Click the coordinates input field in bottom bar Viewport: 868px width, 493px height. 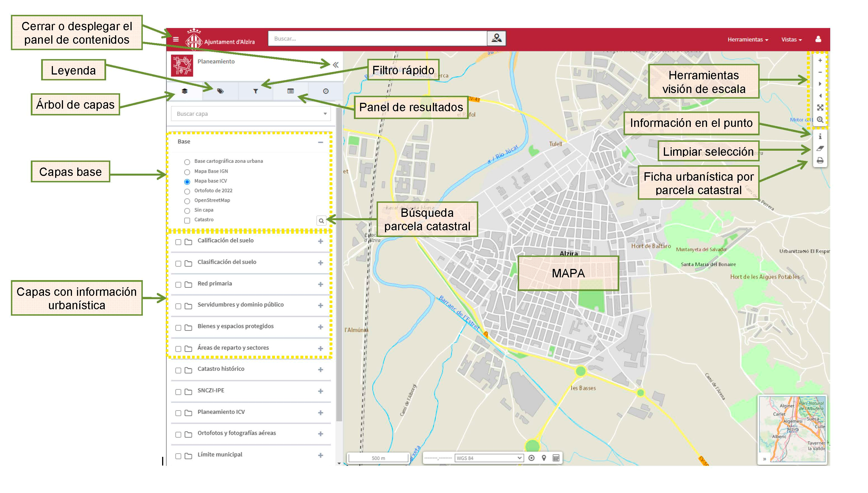tap(438, 458)
